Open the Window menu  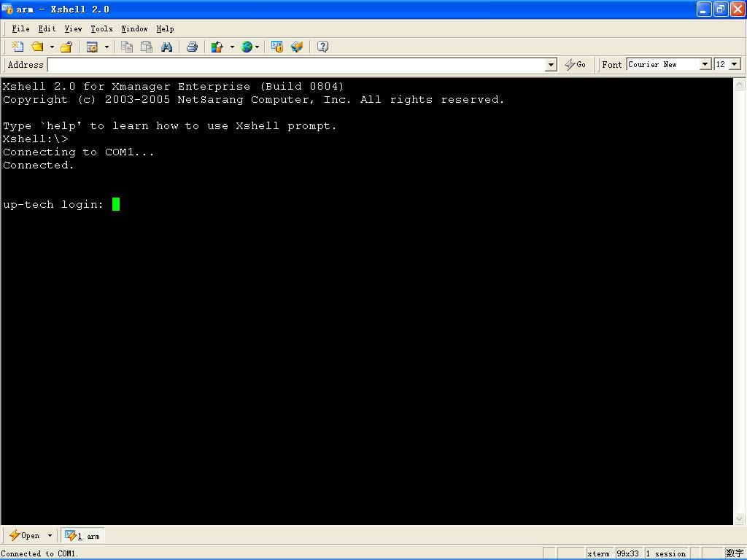tap(134, 29)
